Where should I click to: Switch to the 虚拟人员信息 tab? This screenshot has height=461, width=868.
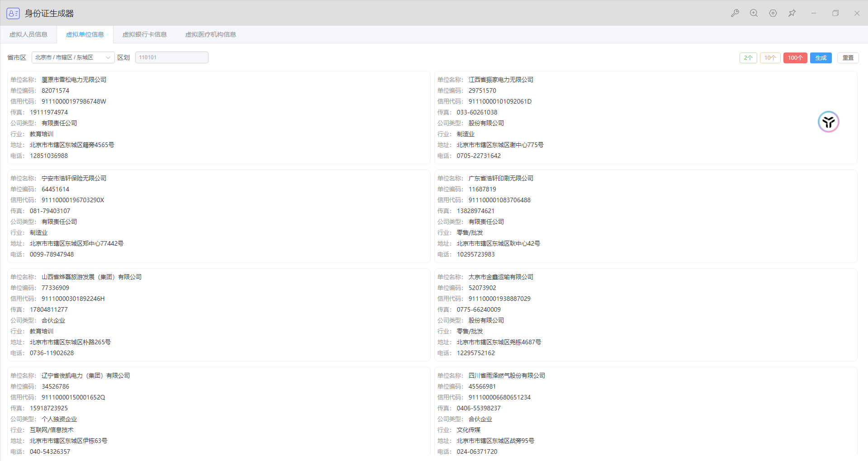[x=28, y=34]
